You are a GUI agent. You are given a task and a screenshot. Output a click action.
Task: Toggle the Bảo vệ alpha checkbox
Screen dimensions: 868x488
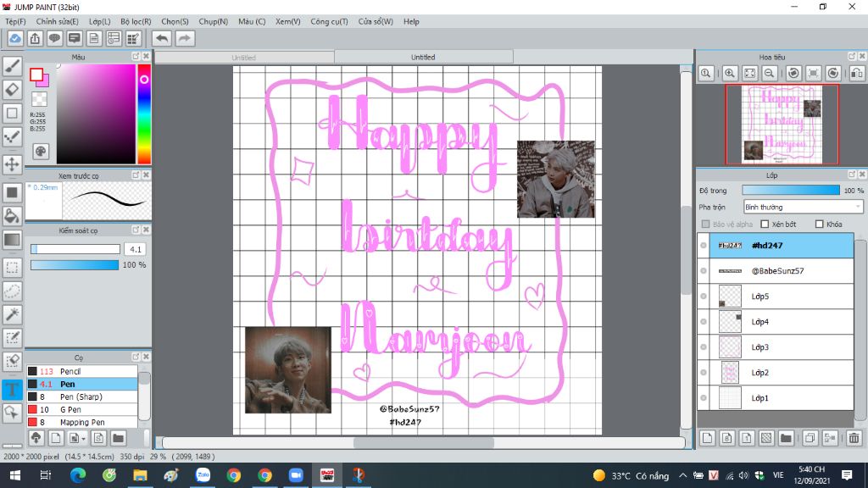705,224
